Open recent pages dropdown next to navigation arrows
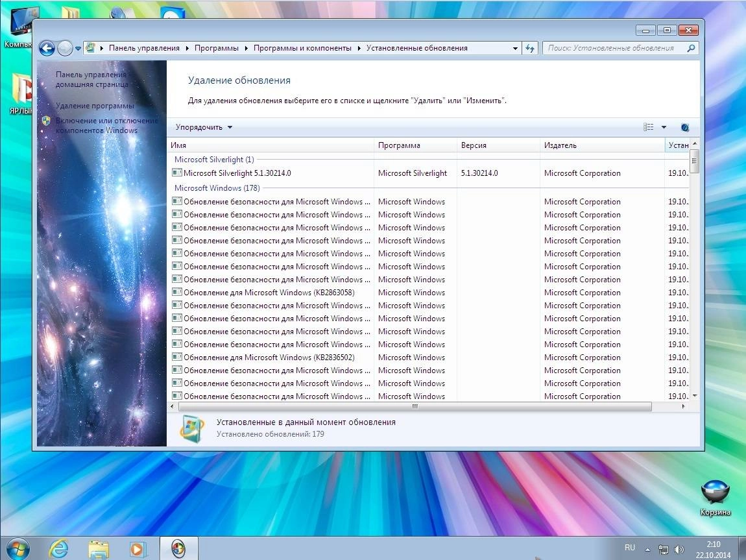This screenshot has height=560, width=746. coord(78,49)
